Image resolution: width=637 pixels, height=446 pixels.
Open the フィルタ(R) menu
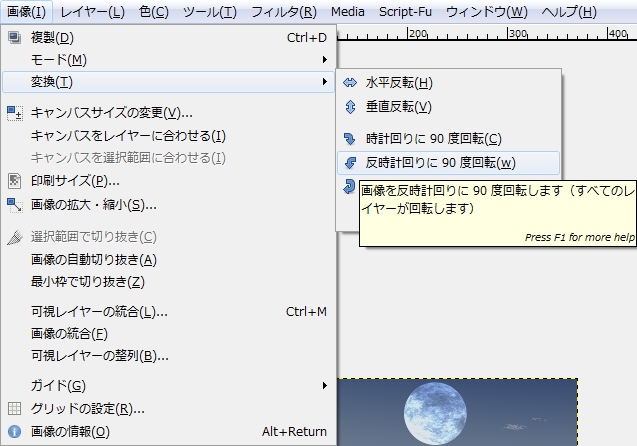tap(284, 12)
